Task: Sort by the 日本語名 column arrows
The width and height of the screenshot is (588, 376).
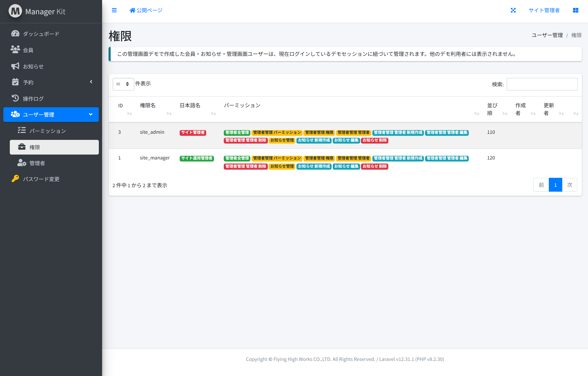Action: (x=213, y=114)
